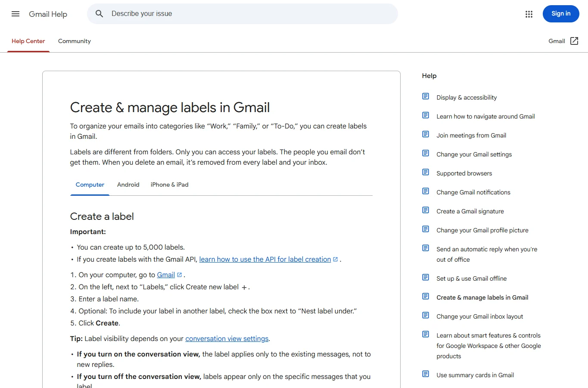
Task: Open Send an automatic reply article
Action: pyautogui.click(x=487, y=254)
